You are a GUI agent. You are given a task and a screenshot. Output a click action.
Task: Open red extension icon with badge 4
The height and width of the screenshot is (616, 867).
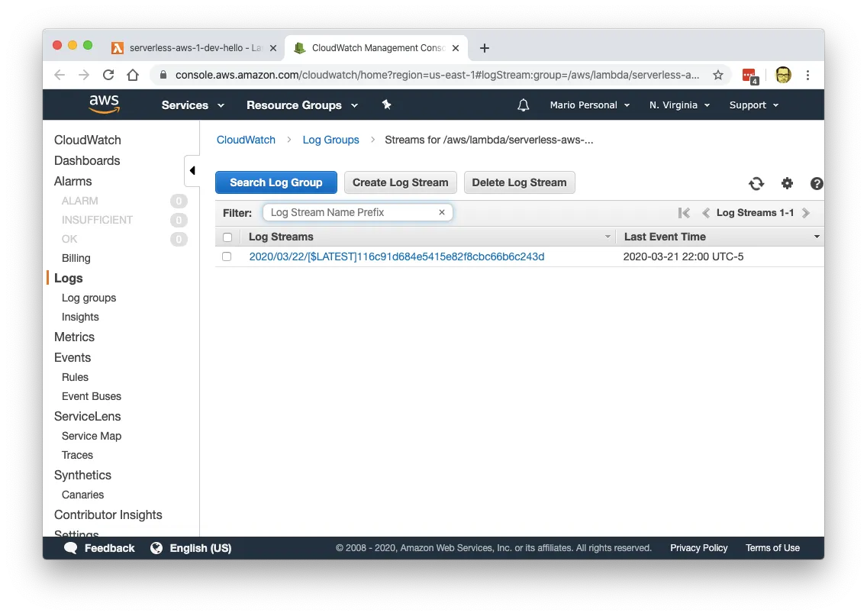click(749, 76)
